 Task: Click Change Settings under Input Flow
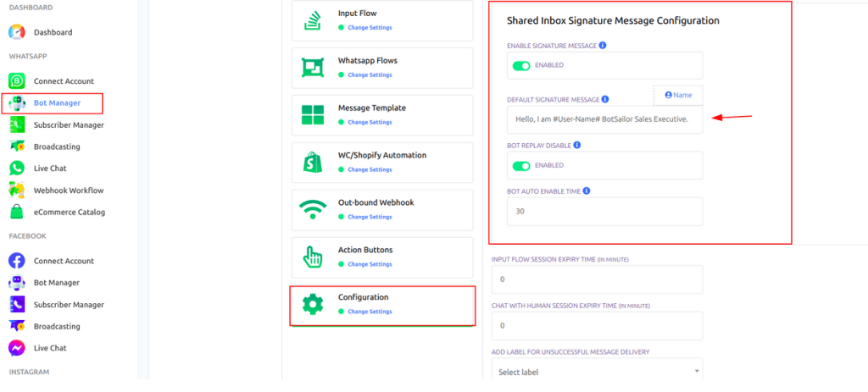point(370,28)
